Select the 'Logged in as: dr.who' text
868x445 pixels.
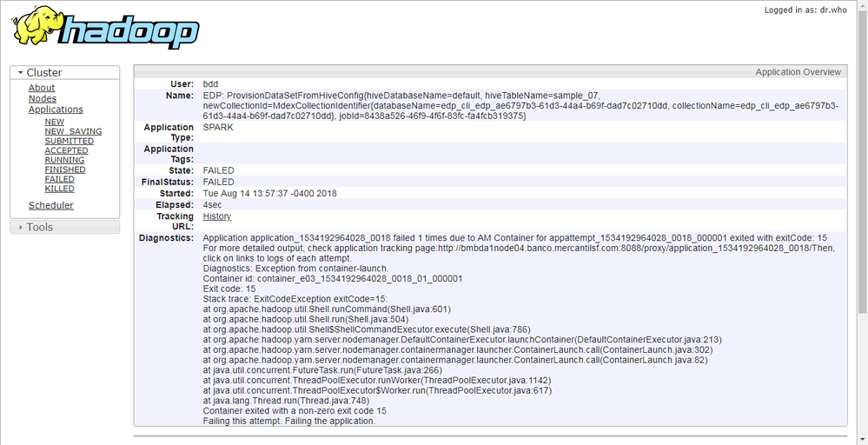click(x=805, y=10)
